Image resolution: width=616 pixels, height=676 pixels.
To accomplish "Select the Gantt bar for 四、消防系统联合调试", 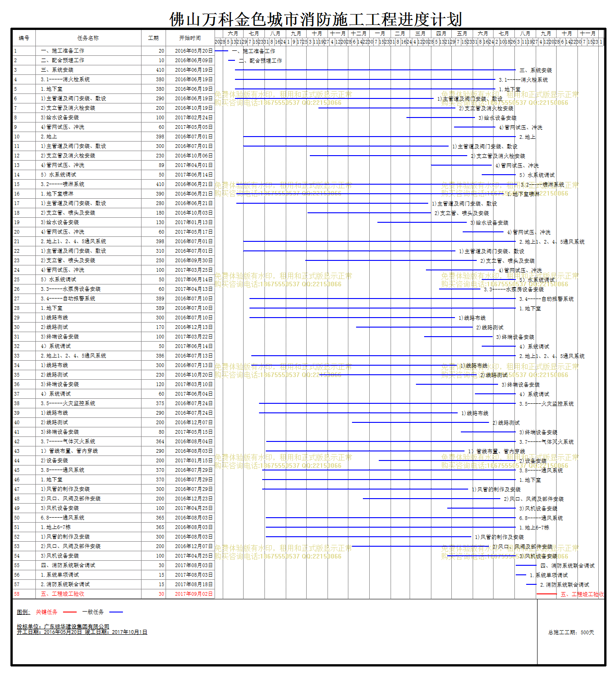I will pyautogui.click(x=526, y=565).
